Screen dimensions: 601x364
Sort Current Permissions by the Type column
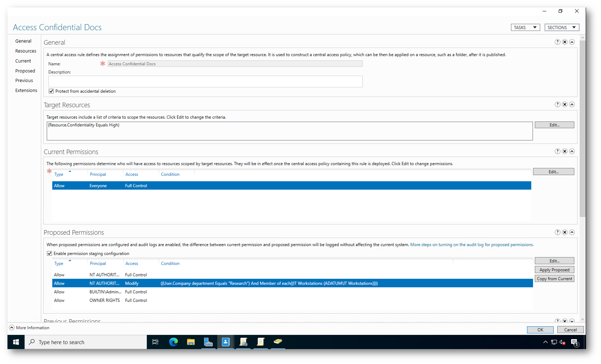point(59,174)
